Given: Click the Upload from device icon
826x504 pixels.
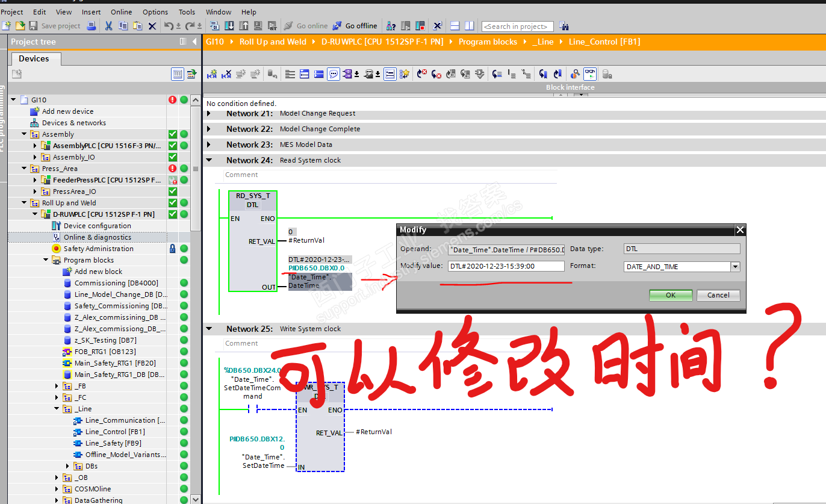Looking at the screenshot, I should coord(244,26).
